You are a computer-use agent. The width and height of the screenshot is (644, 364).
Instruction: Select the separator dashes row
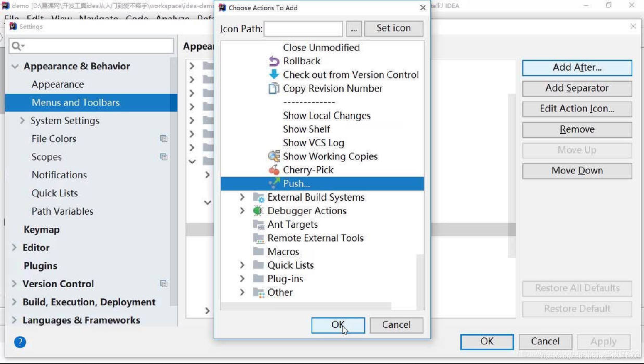(x=309, y=102)
